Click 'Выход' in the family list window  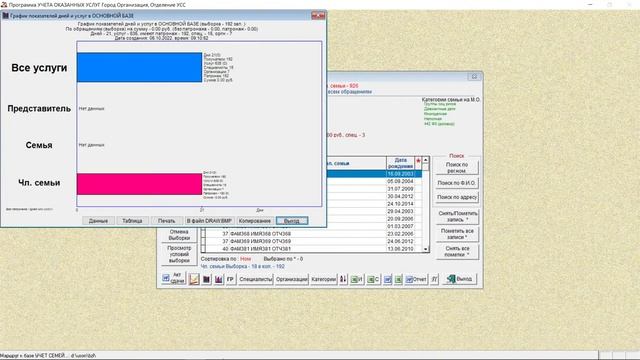click(460, 279)
